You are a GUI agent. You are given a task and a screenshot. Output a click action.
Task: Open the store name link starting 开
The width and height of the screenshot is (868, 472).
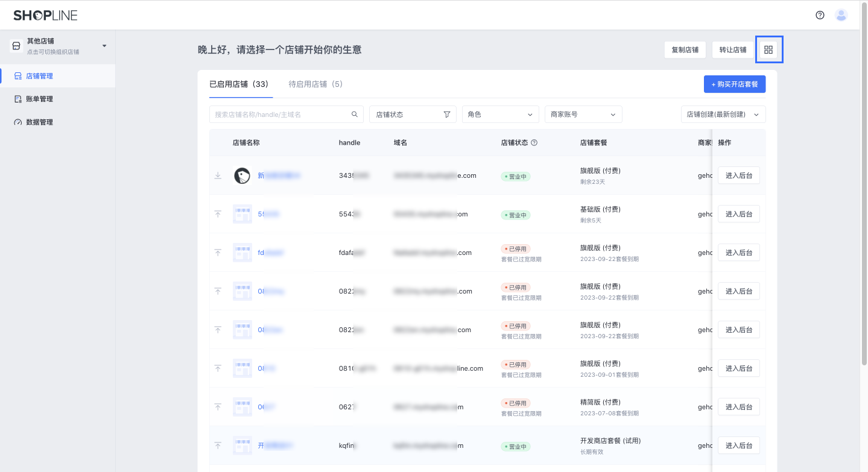275,445
